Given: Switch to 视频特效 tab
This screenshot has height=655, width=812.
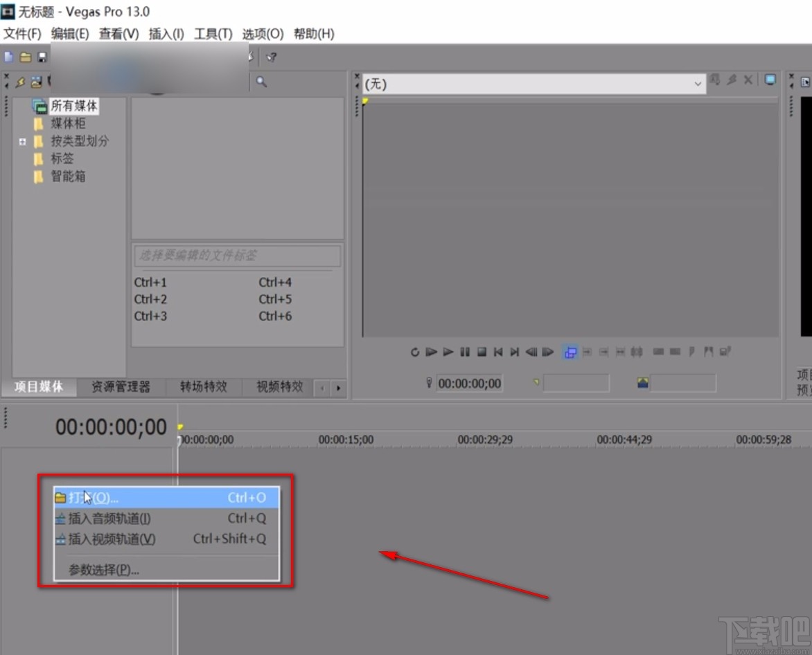Looking at the screenshot, I should click(x=280, y=386).
